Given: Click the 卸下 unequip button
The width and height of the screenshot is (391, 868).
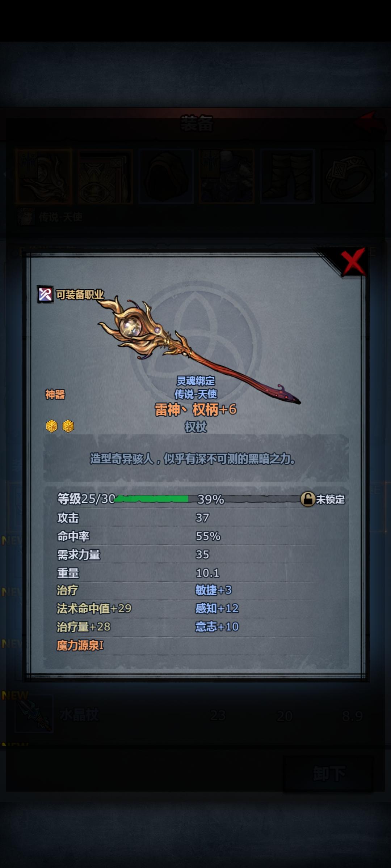Looking at the screenshot, I should pyautogui.click(x=328, y=774).
